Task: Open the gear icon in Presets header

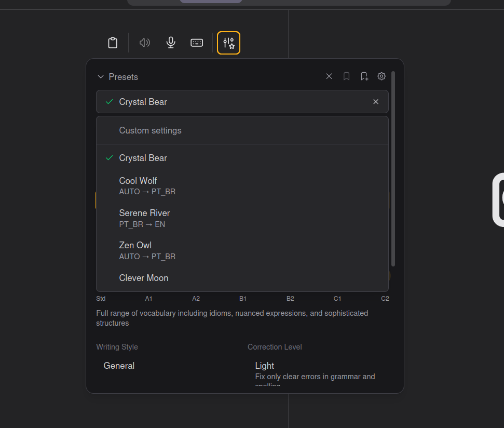Action: (382, 76)
